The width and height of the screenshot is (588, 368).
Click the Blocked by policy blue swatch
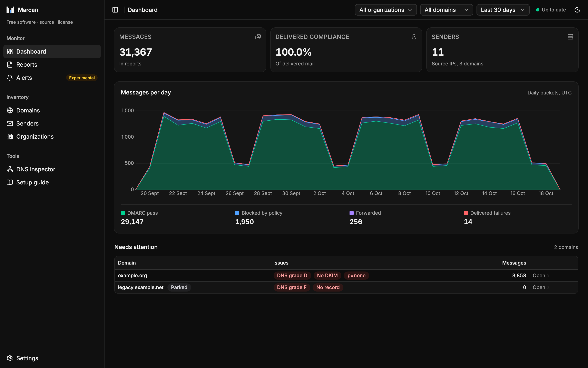pos(237,213)
